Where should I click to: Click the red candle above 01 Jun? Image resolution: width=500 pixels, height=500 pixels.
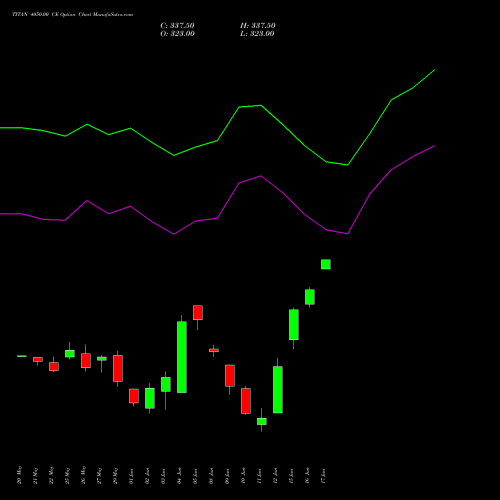pos(134,396)
